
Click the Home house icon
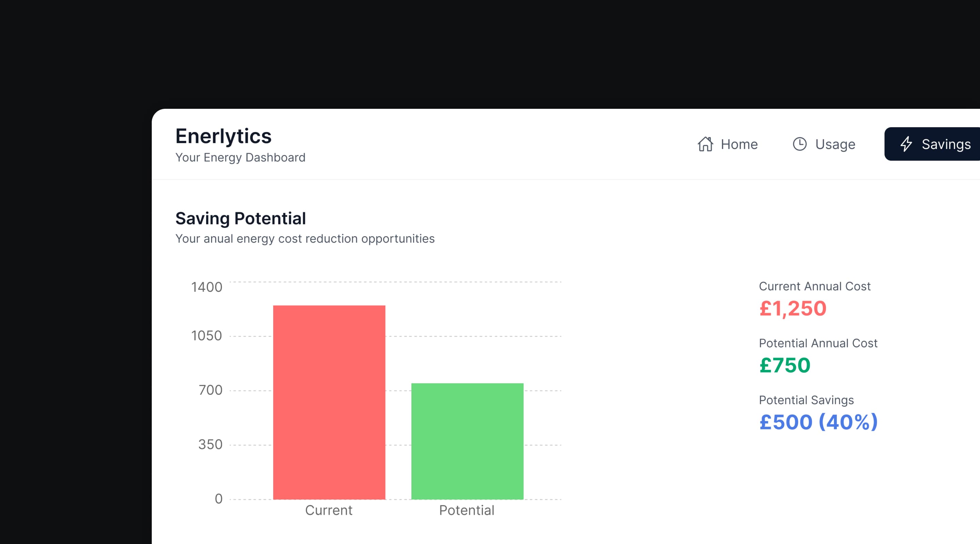point(705,144)
